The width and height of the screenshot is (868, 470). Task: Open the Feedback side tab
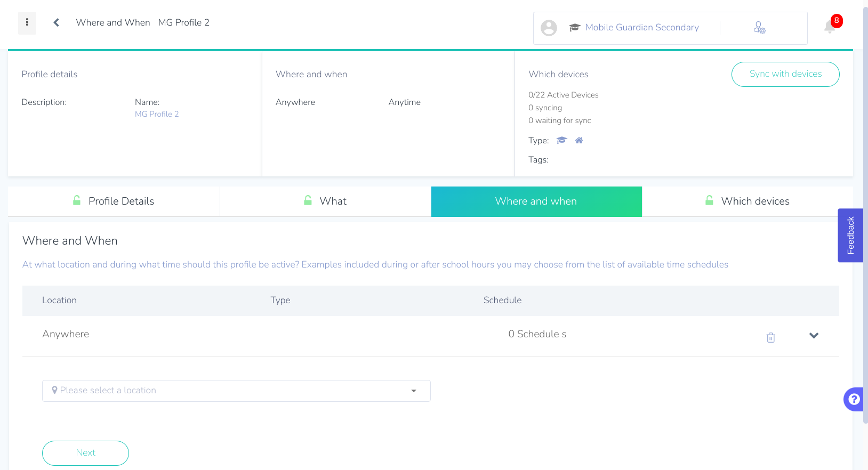coord(850,235)
